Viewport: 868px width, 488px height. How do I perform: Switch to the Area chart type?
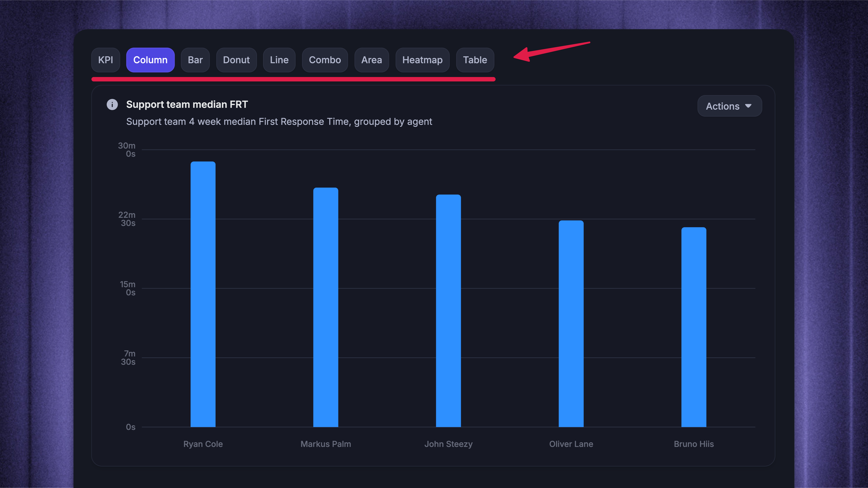click(372, 60)
